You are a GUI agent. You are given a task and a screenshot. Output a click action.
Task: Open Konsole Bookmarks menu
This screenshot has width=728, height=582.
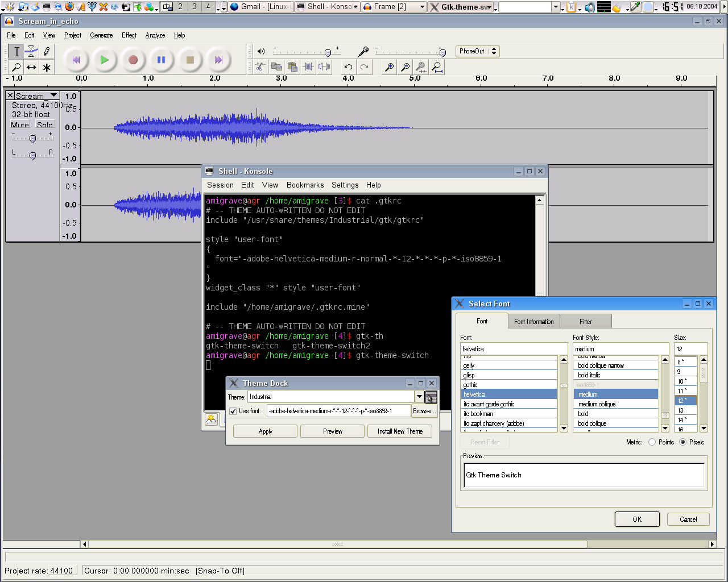pyautogui.click(x=305, y=185)
